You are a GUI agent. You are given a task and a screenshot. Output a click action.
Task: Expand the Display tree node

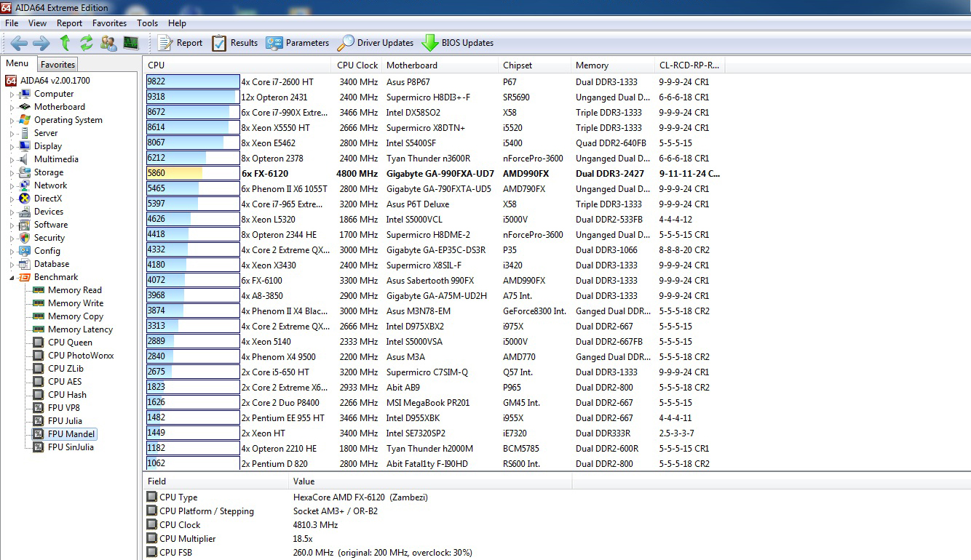point(12,146)
